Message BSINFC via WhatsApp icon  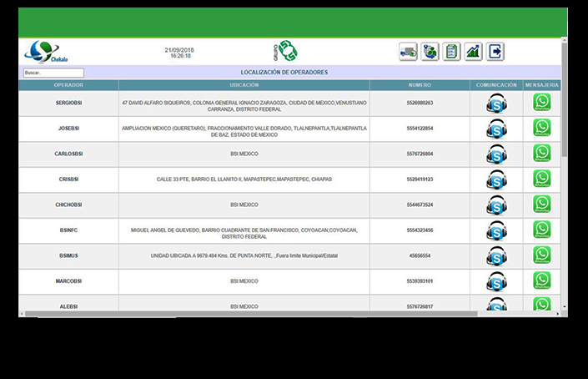tap(542, 230)
